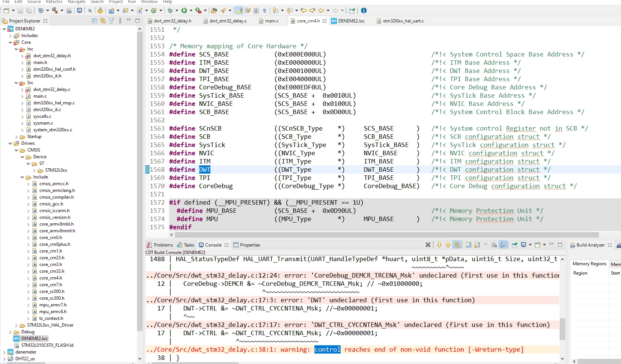
Task: Toggle Link with Editor in Project Explorer
Action: (x=103, y=21)
